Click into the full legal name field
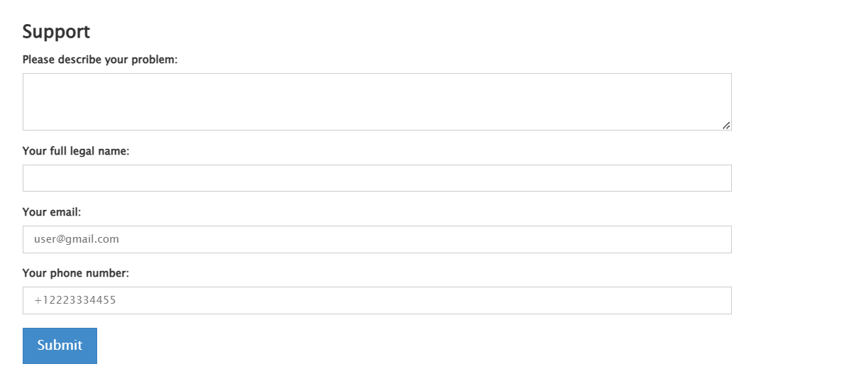868x386 pixels. 377,178
